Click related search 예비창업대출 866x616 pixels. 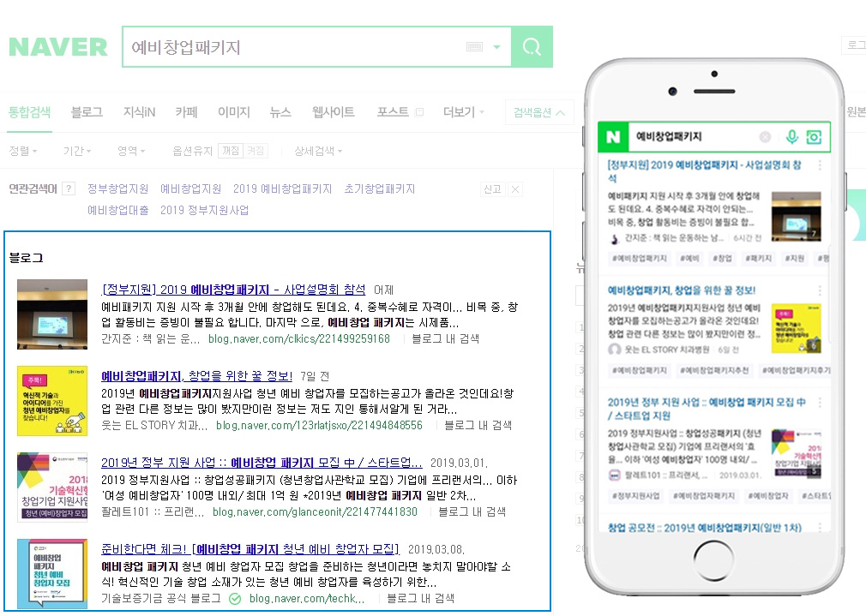pos(117,210)
